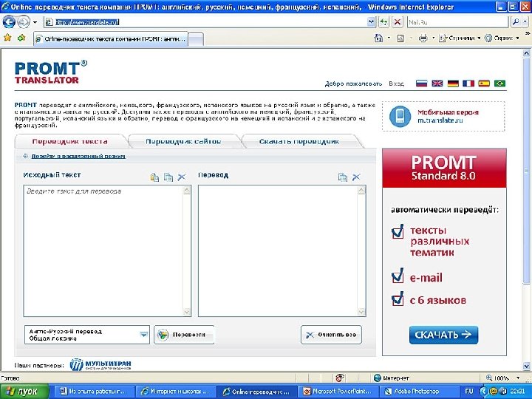Click the Stop loading red X icon
The image size is (532, 399).
[398, 22]
